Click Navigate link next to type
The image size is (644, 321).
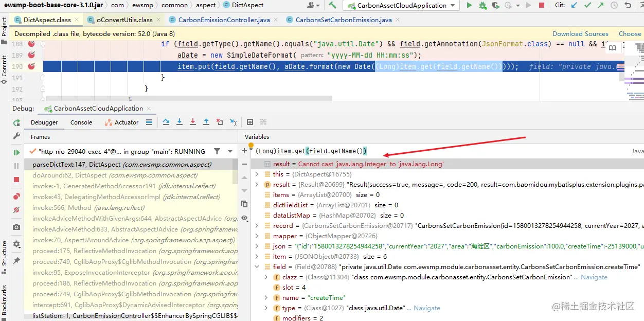tap(427, 308)
